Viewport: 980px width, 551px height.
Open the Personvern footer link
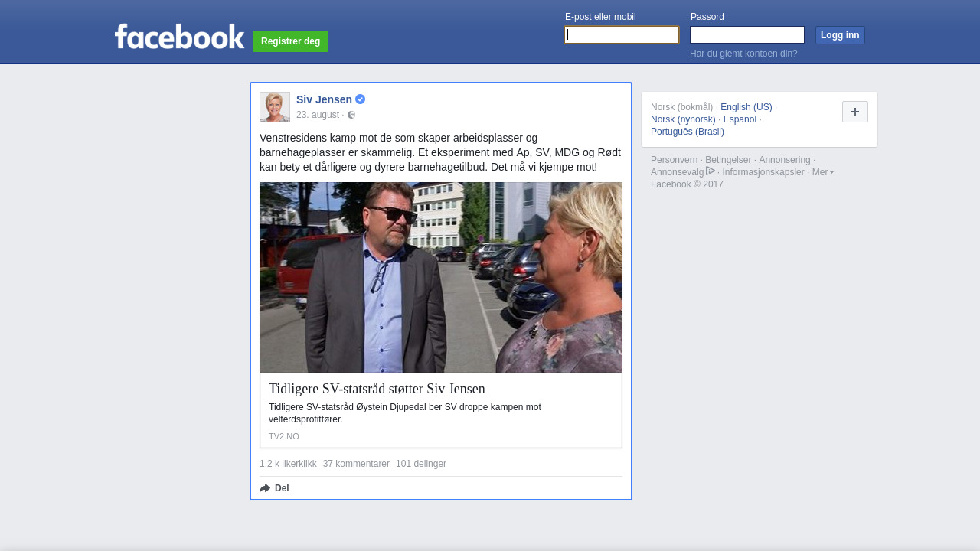[x=674, y=160]
